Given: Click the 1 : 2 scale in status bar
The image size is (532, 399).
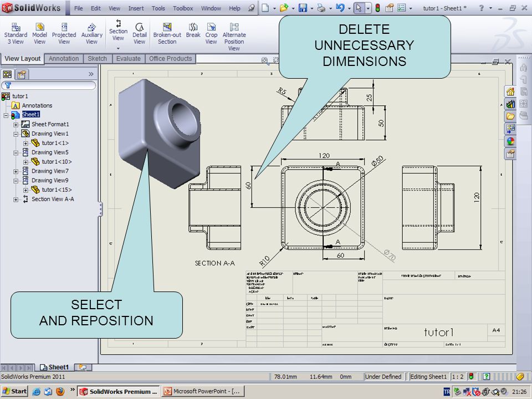Looking at the screenshot, I should [x=458, y=376].
